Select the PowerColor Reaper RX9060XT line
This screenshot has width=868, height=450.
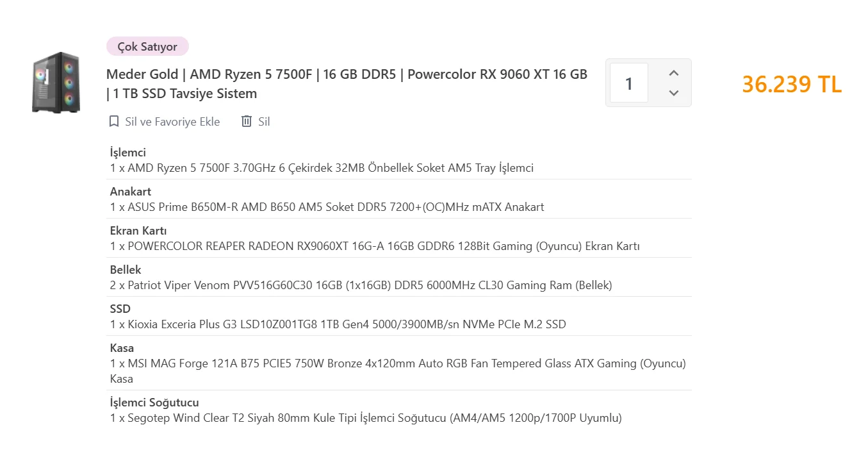[375, 246]
